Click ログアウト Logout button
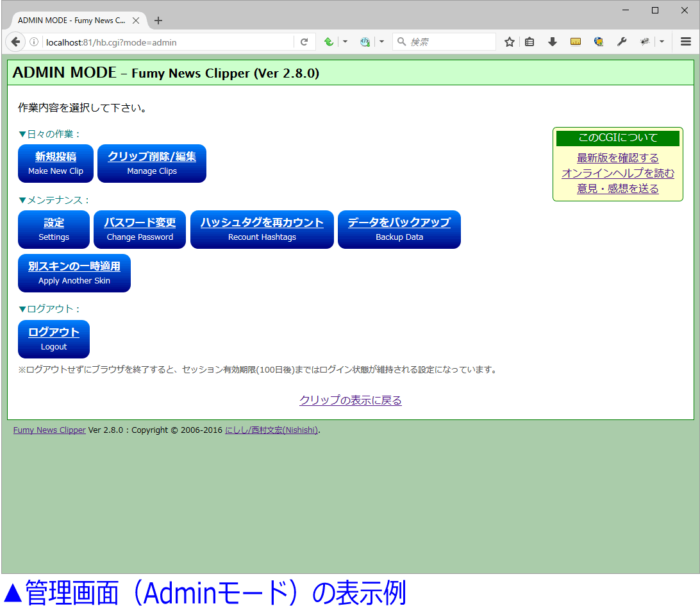 54,339
